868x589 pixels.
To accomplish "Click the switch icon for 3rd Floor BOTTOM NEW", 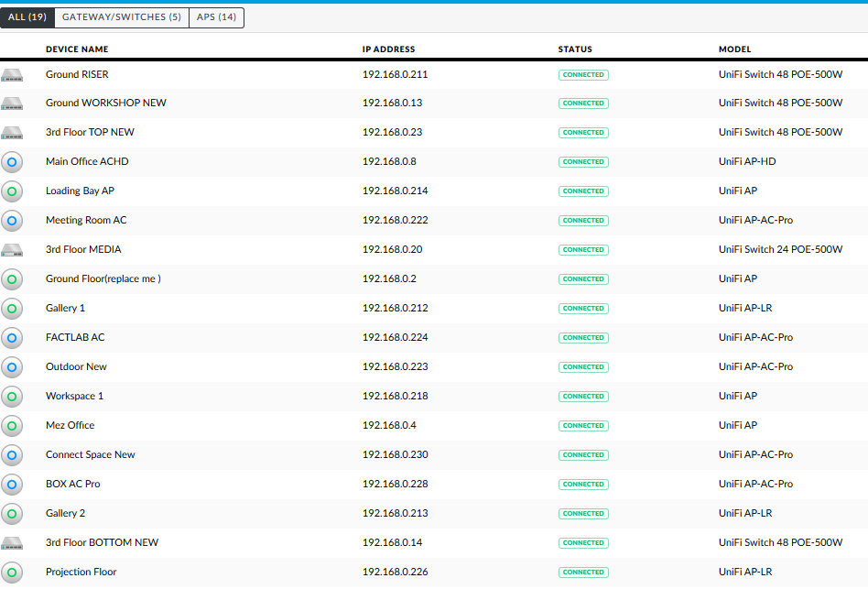I will coord(12,543).
